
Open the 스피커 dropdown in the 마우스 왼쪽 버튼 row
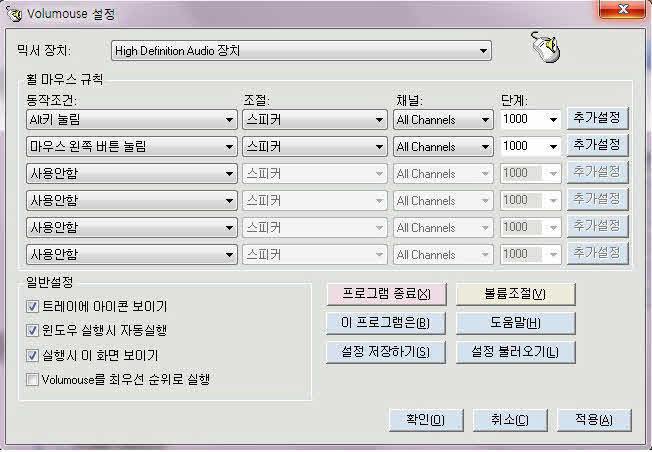tap(315, 146)
